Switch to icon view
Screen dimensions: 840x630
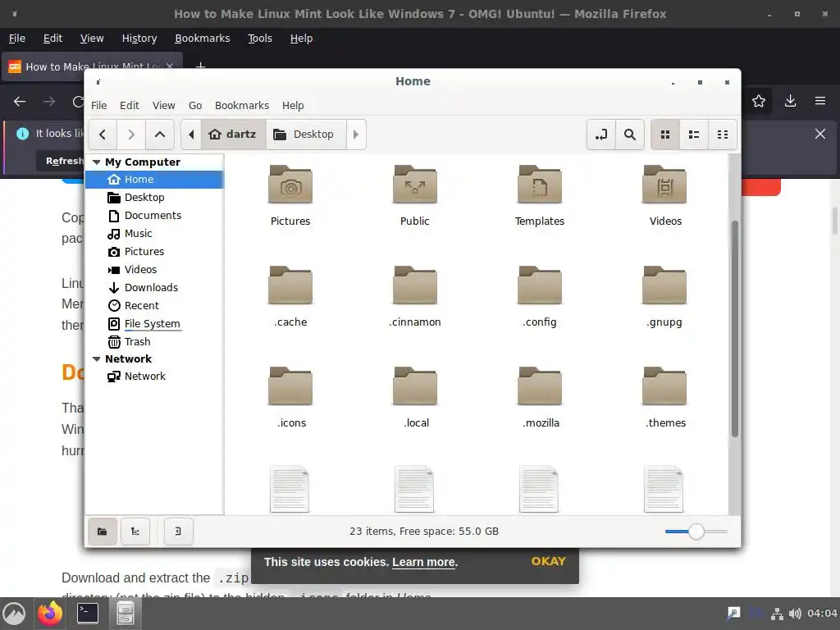tap(665, 135)
